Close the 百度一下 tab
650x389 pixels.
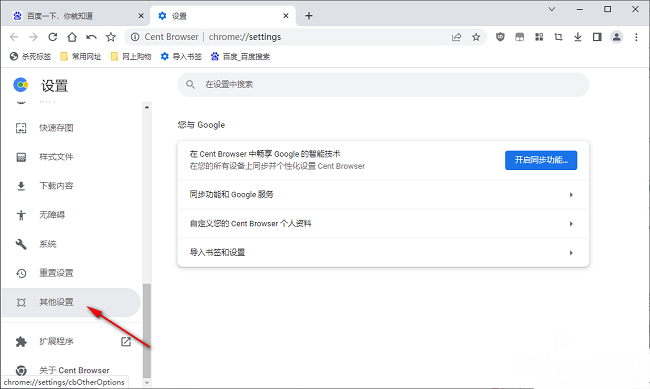(x=141, y=16)
